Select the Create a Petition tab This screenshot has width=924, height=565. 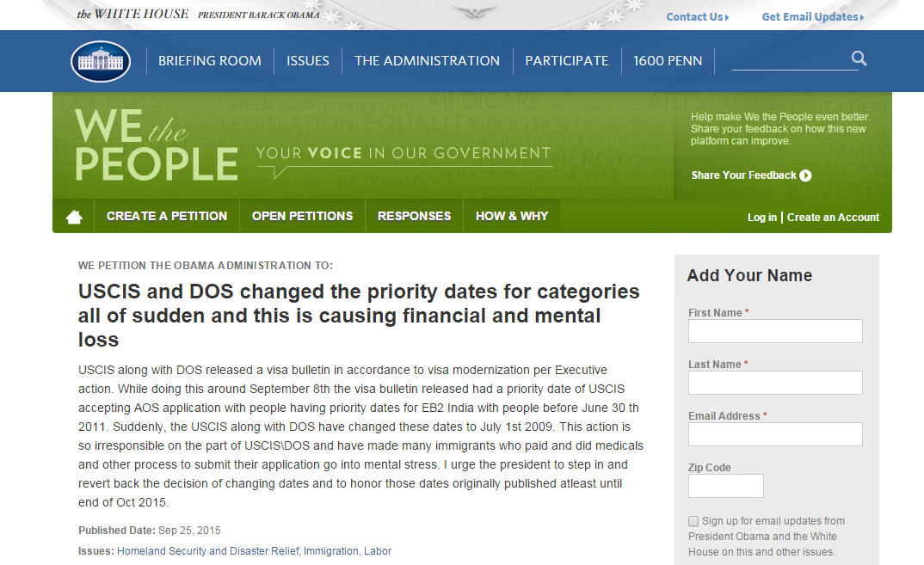coord(167,216)
